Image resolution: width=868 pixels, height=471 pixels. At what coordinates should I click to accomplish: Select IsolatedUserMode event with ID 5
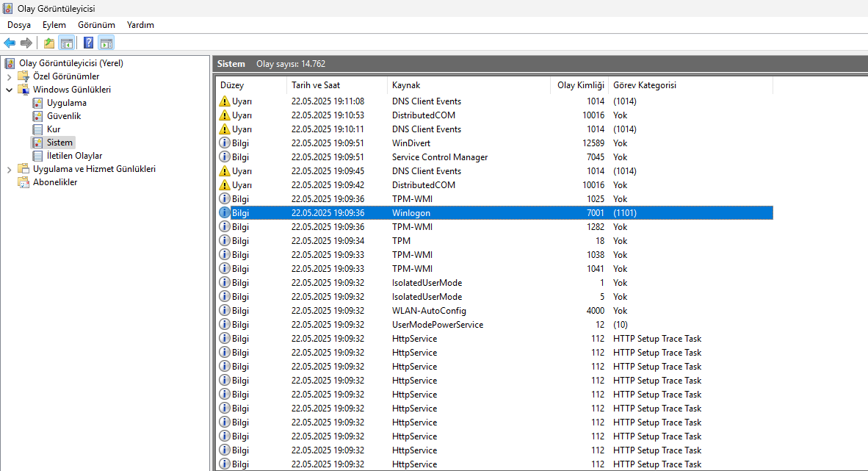(x=494, y=296)
